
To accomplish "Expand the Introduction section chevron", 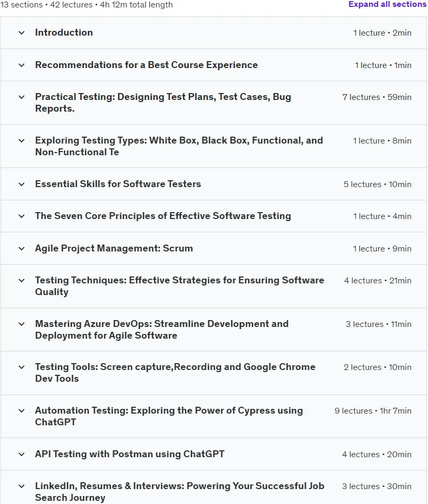I will (x=22, y=33).
